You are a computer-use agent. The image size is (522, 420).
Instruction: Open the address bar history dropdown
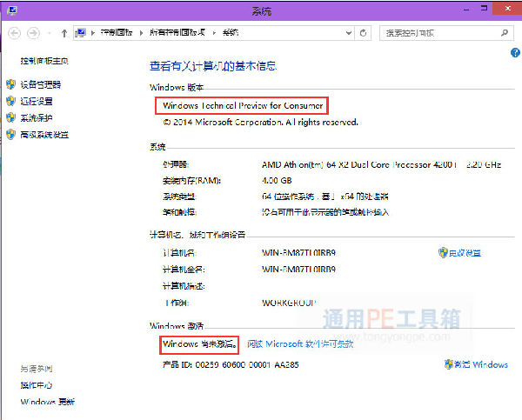coord(349,33)
